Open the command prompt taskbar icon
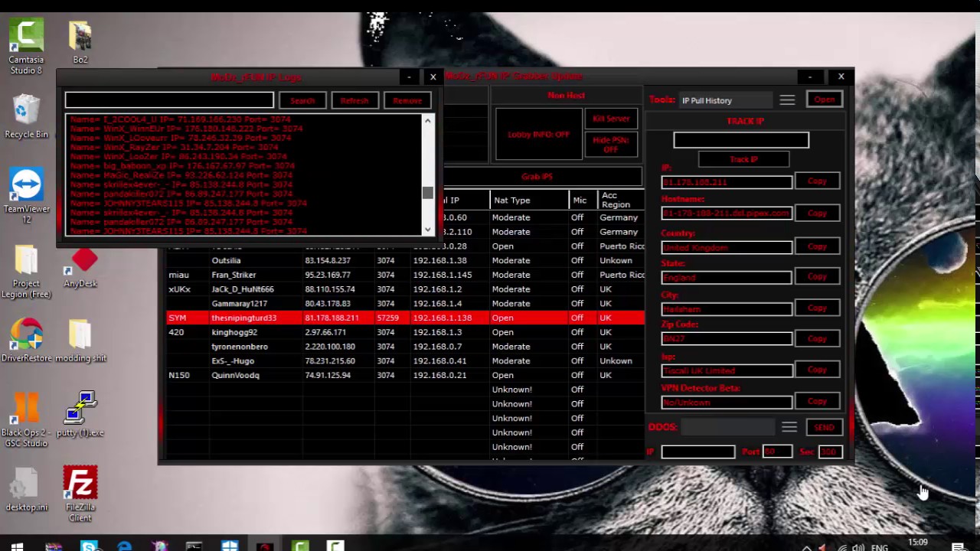 pyautogui.click(x=194, y=546)
